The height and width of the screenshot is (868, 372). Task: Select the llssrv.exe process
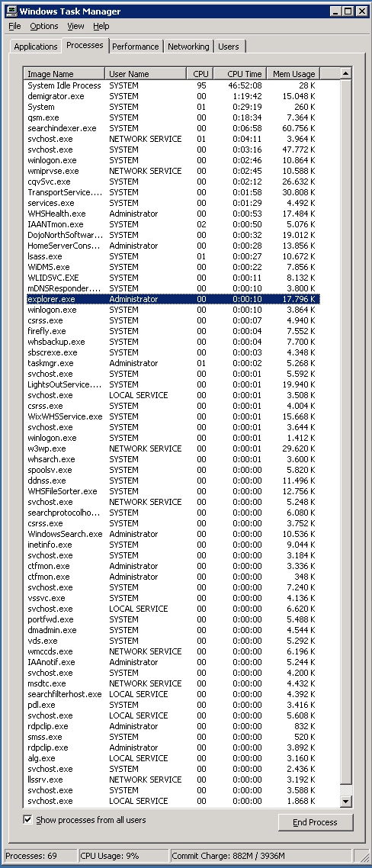click(x=173, y=780)
